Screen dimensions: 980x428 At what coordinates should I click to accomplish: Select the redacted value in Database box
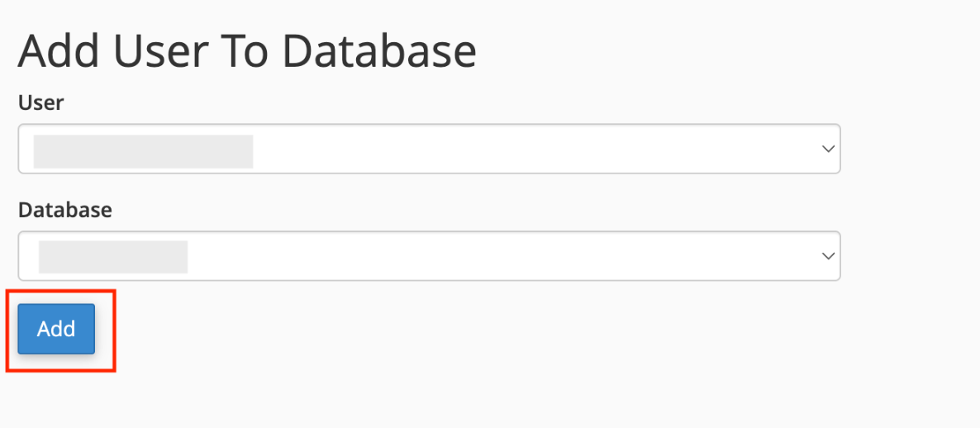click(113, 257)
